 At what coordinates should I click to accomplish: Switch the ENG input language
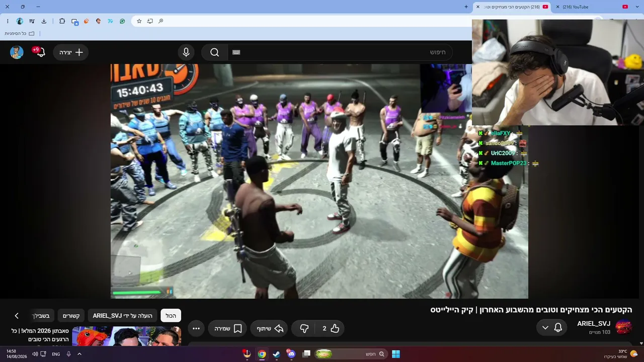click(56, 354)
